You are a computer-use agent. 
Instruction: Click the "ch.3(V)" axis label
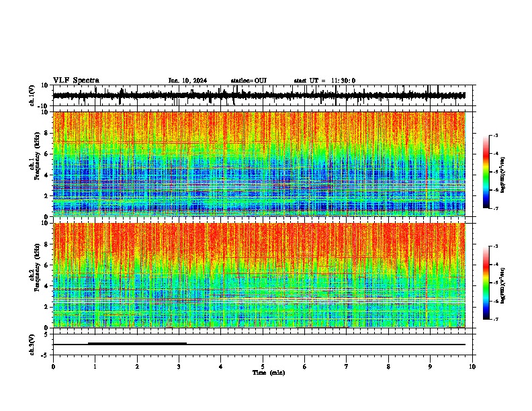(32, 345)
